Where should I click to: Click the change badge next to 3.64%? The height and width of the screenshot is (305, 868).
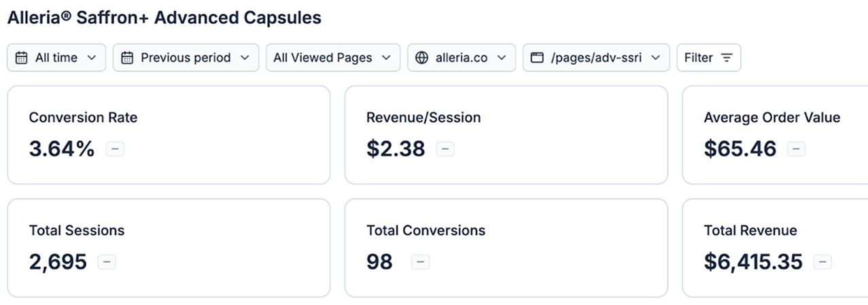115,149
